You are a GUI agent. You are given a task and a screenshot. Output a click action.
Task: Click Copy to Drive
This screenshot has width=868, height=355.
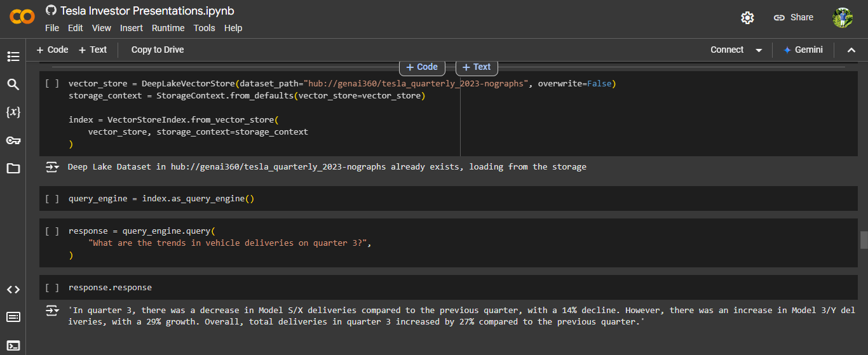158,50
